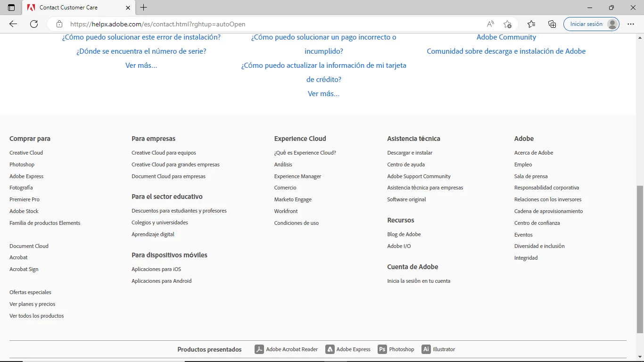Click the Adobe Acrobat Reader icon
This screenshot has height=362, width=644.
(259, 349)
